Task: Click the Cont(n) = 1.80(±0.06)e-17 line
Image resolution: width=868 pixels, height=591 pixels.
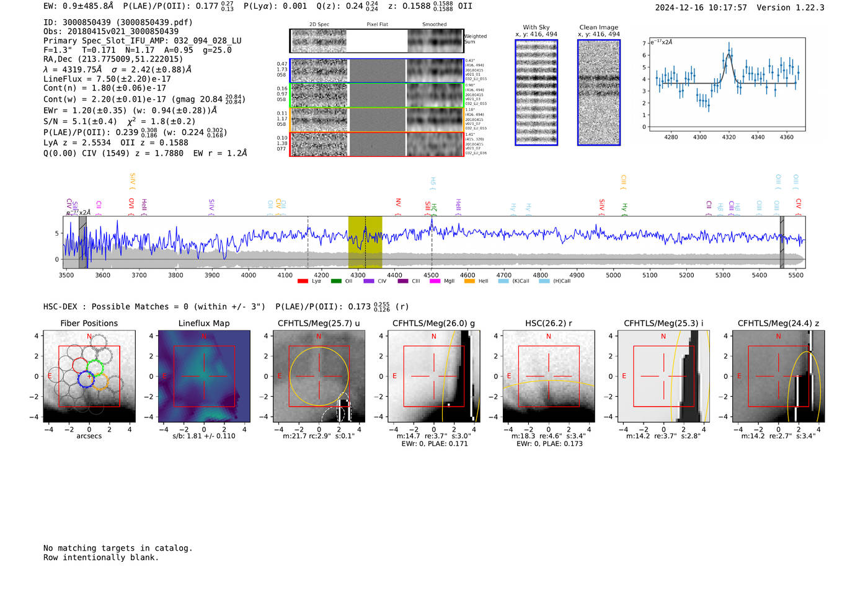Action: tap(105, 88)
